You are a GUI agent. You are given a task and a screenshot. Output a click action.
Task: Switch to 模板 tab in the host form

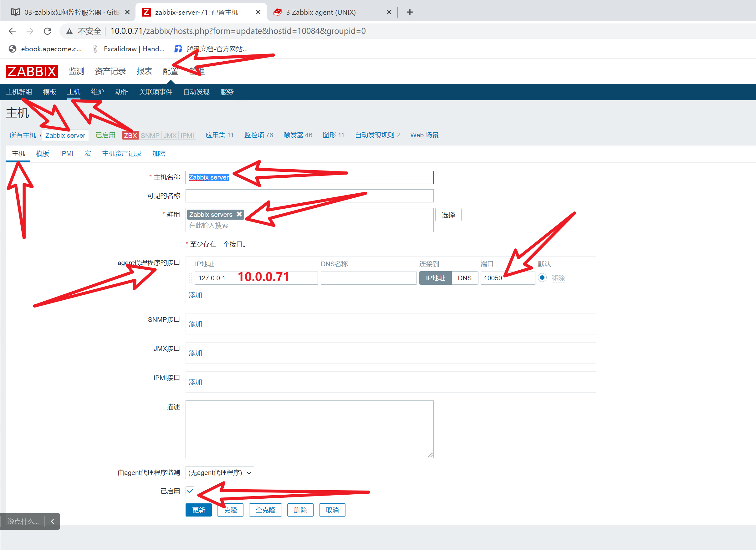43,154
